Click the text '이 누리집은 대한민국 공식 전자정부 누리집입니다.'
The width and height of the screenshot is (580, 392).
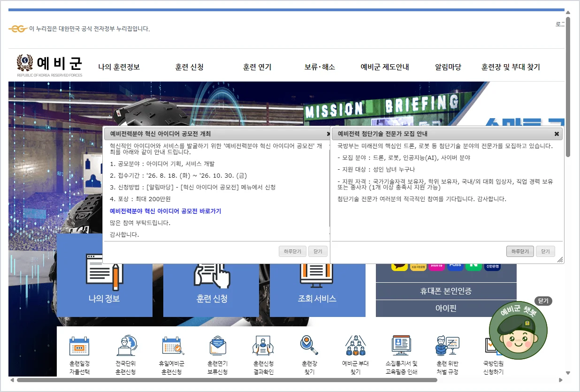tap(90, 29)
